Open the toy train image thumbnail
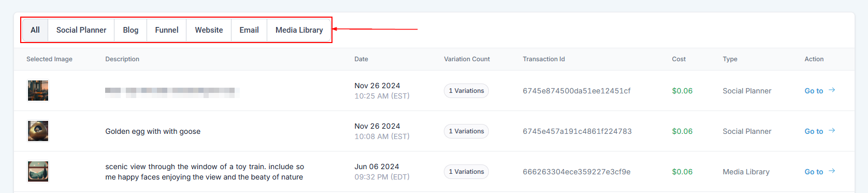This screenshot has width=868, height=193. [x=38, y=172]
